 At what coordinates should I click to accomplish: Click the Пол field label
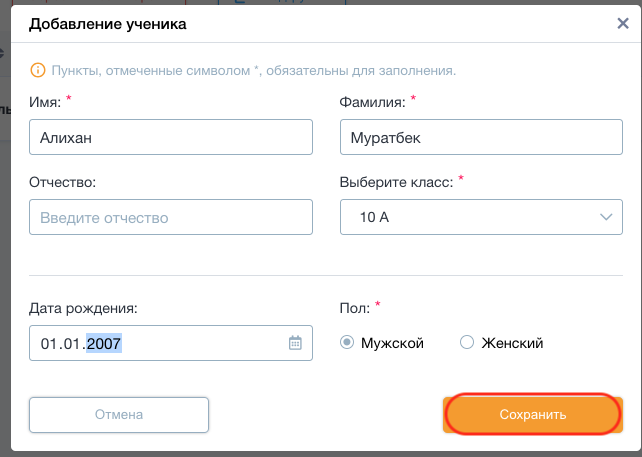point(355,308)
